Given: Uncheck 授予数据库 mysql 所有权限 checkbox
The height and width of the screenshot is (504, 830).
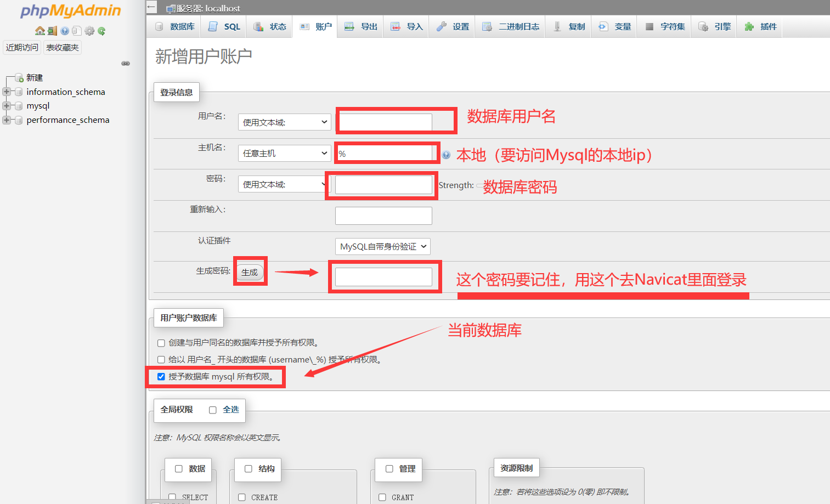Looking at the screenshot, I should point(161,377).
